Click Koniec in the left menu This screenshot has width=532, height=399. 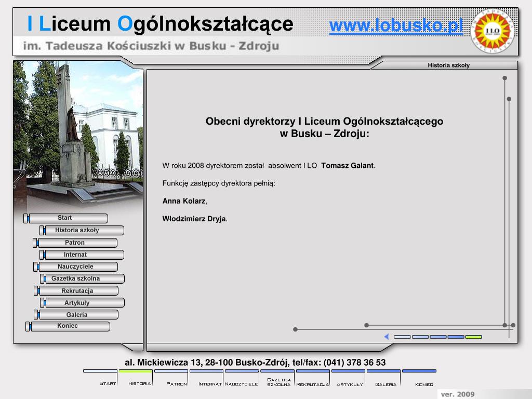click(x=68, y=326)
